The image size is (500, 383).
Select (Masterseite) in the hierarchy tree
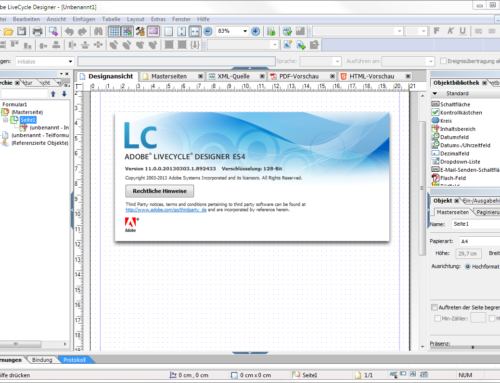click(x=27, y=112)
